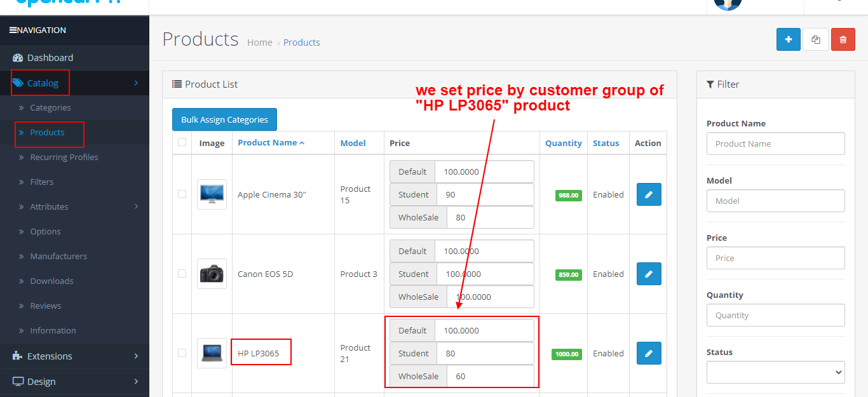Open the Design menu
868x397 pixels.
click(x=41, y=381)
